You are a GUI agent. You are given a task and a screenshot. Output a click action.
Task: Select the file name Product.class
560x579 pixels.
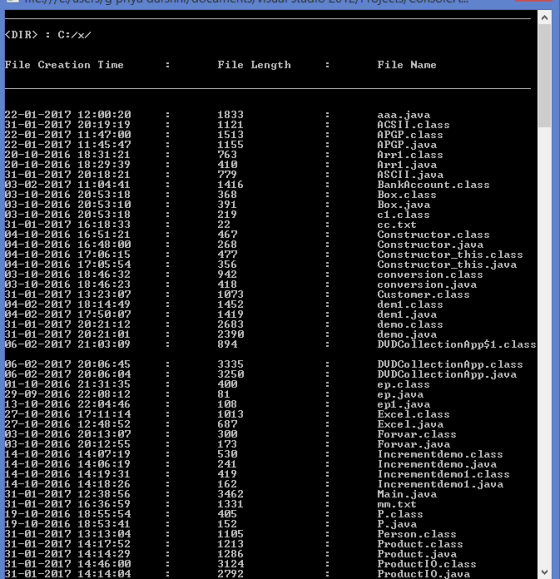420,544
